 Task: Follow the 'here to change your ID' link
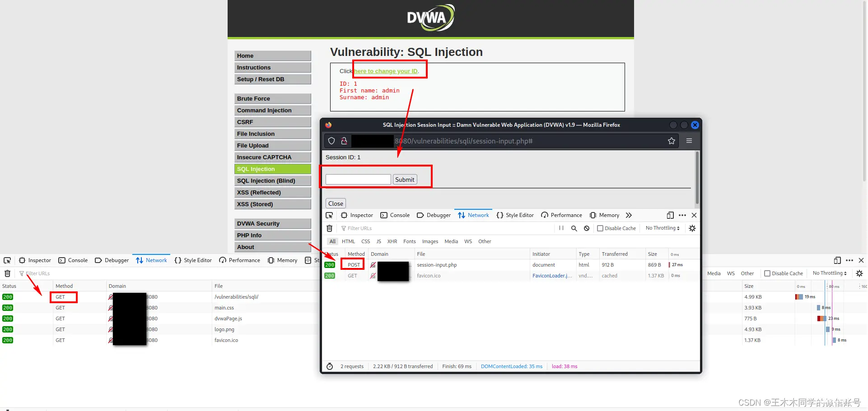pos(386,71)
